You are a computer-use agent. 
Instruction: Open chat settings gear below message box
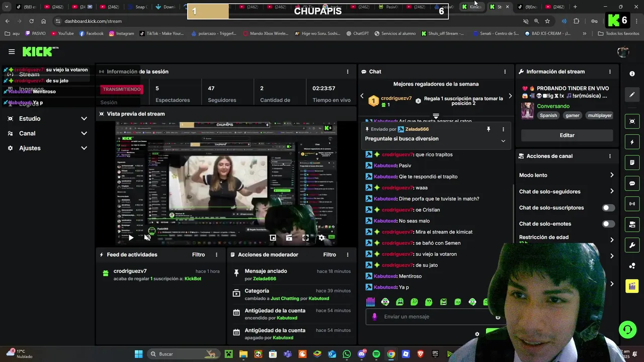(477, 334)
